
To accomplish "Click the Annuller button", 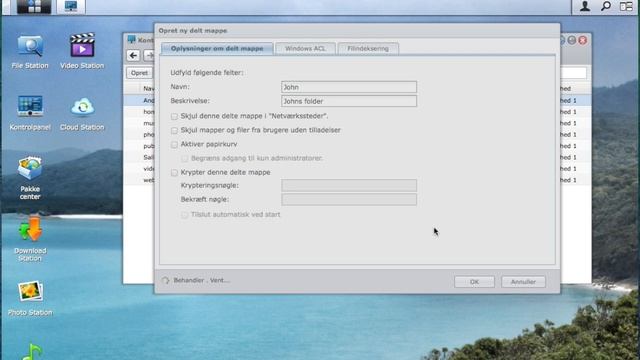I will (523, 282).
